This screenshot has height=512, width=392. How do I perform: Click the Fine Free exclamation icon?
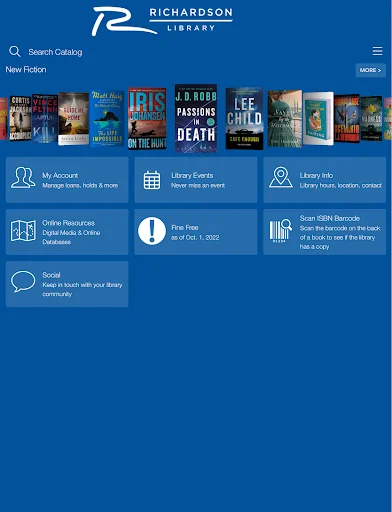[152, 231]
